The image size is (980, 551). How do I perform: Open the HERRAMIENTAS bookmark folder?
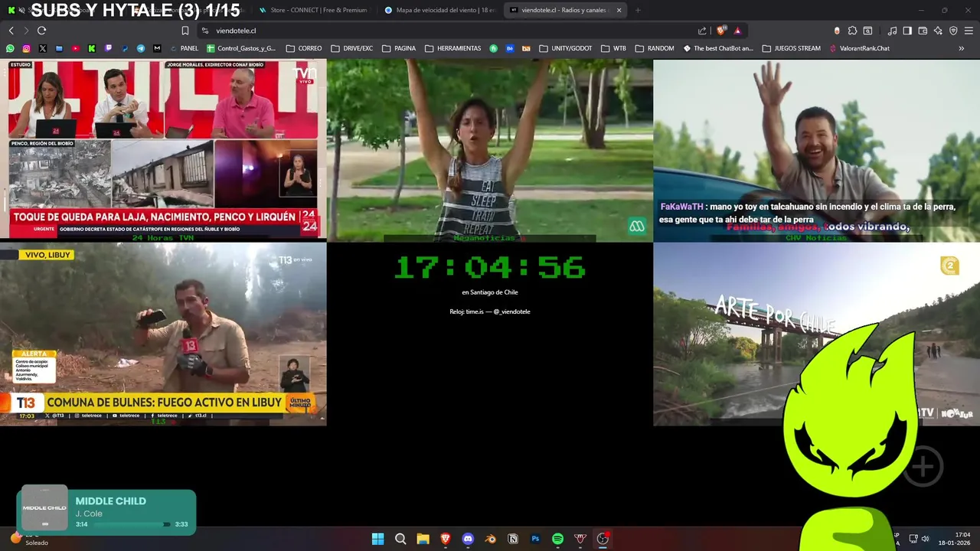click(452, 48)
